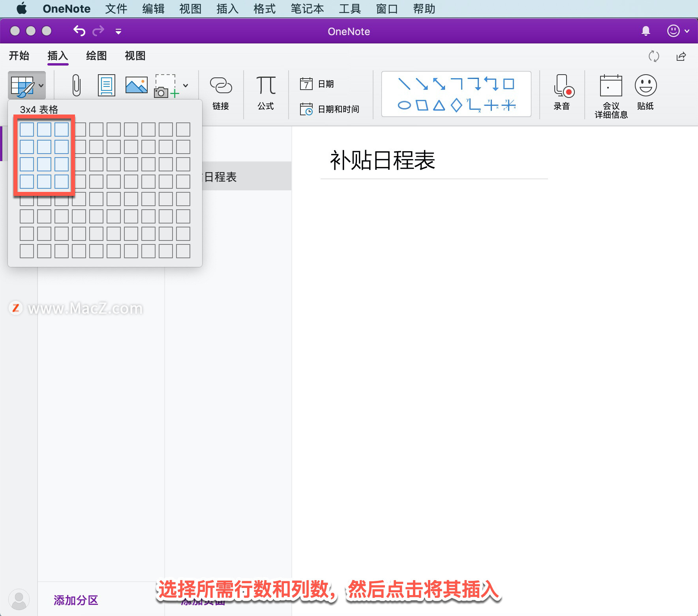Expand the table button dropdown arrow
698x616 pixels.
point(41,85)
